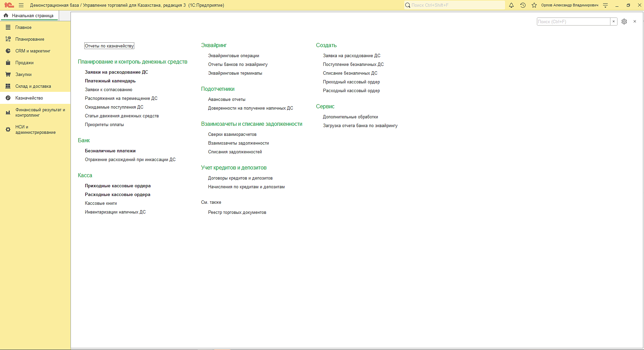Click the Закупки cart icon
644x350 pixels.
[x=8, y=74]
